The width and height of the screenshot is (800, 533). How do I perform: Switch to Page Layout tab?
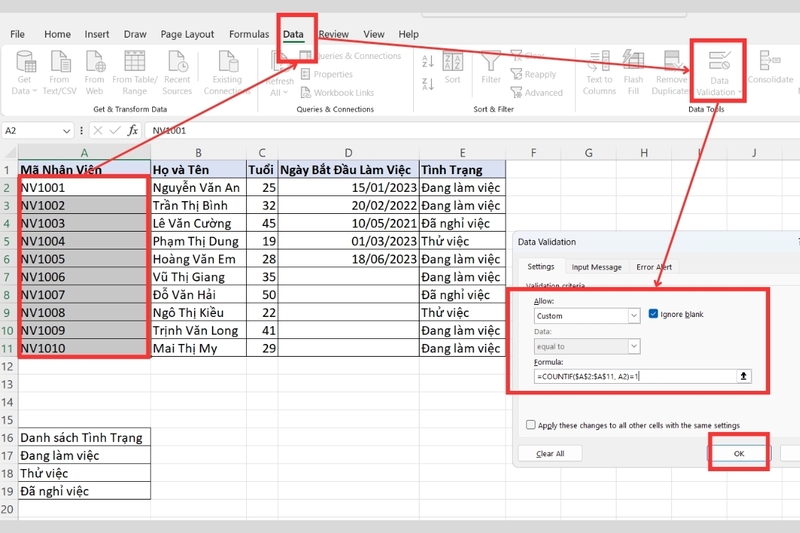(x=187, y=34)
